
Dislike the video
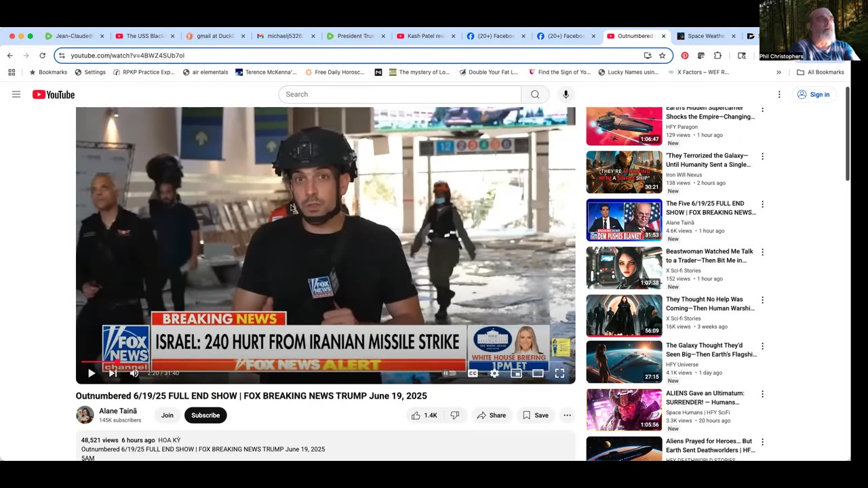click(455, 415)
